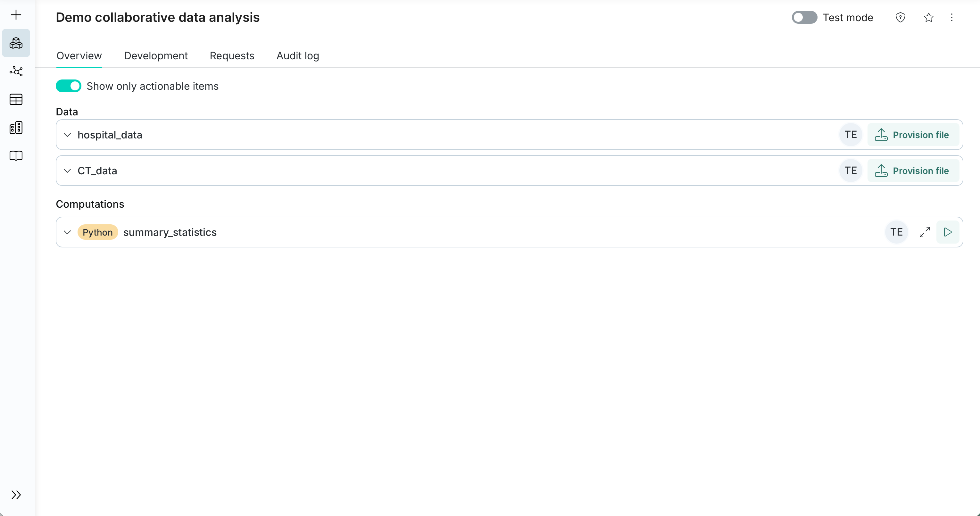980x516 pixels.
Task: Switch to the Development tab
Action: coord(156,55)
